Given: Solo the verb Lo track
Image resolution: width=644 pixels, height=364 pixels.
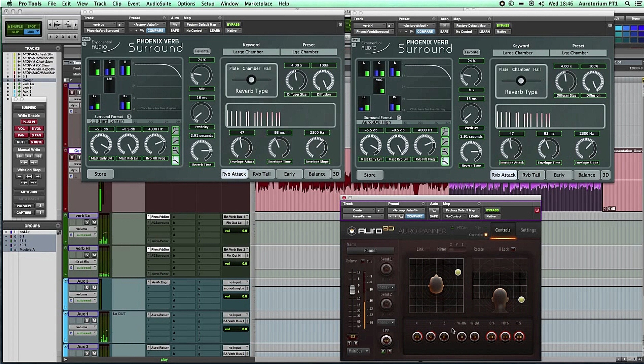Looking at the screenshot, I should point(87,222).
